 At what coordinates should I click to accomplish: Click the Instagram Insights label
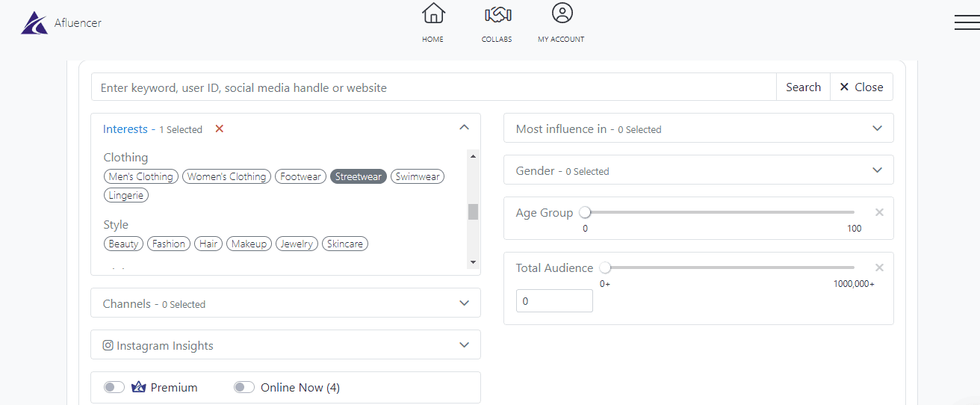(165, 346)
